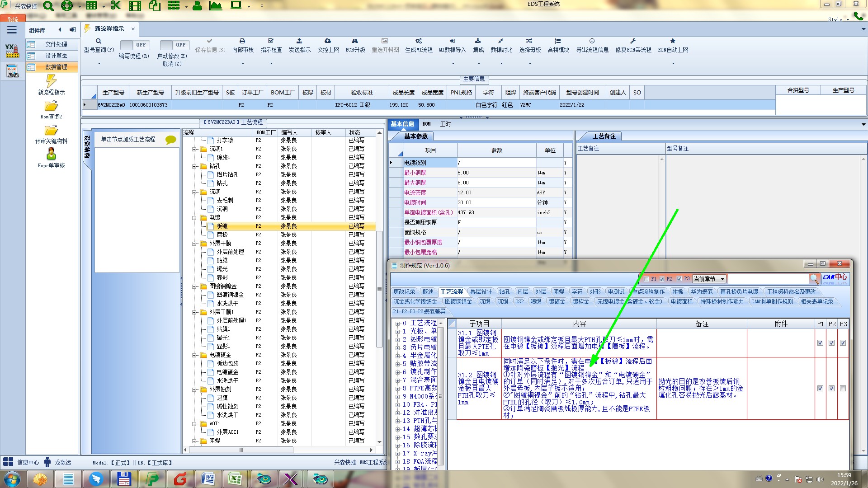Open the 当前章节 dropdown

coord(722,279)
